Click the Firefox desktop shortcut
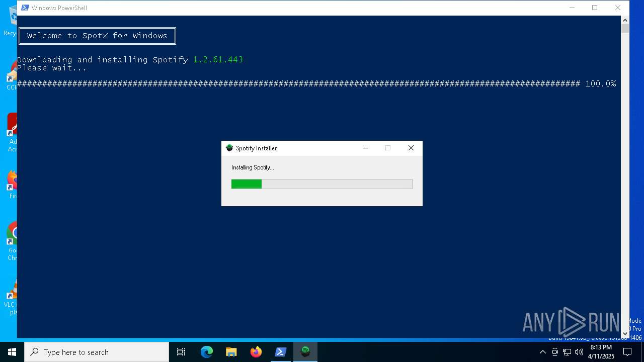This screenshot has width=644, height=362. click(x=12, y=185)
